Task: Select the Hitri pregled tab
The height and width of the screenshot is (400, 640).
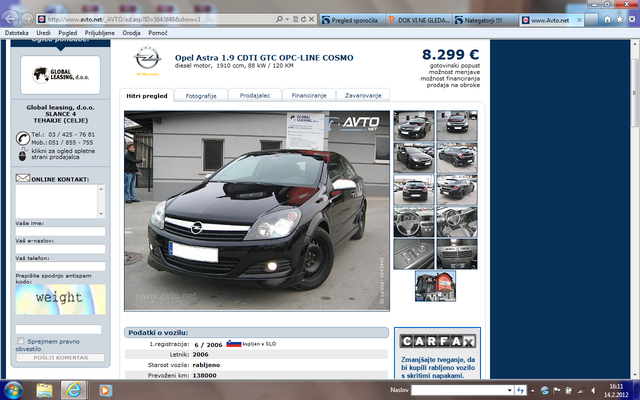Action: tap(147, 96)
